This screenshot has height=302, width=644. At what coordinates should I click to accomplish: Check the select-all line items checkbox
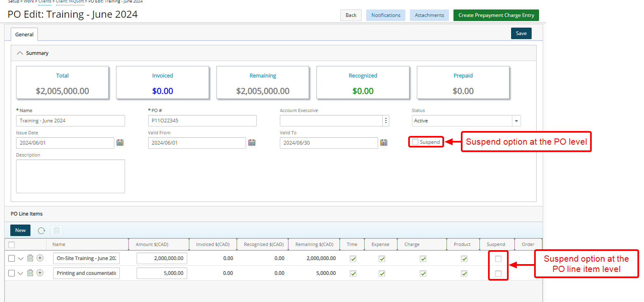point(12,245)
